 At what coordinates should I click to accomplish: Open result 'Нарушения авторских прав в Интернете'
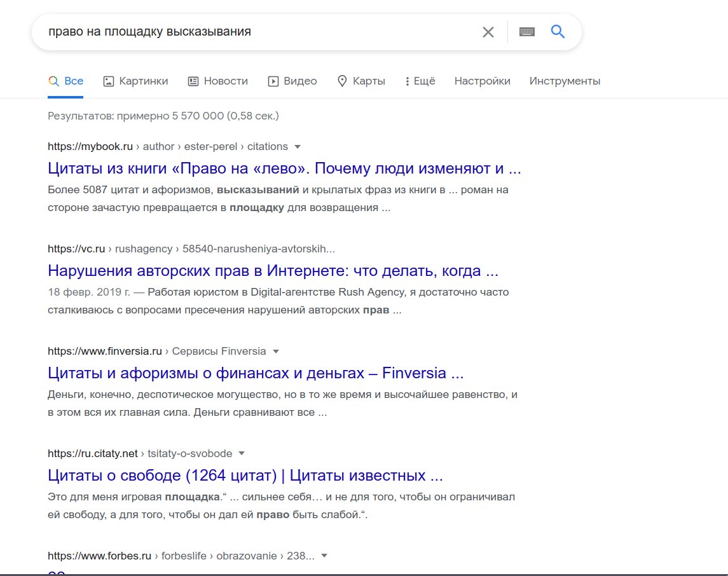273,271
